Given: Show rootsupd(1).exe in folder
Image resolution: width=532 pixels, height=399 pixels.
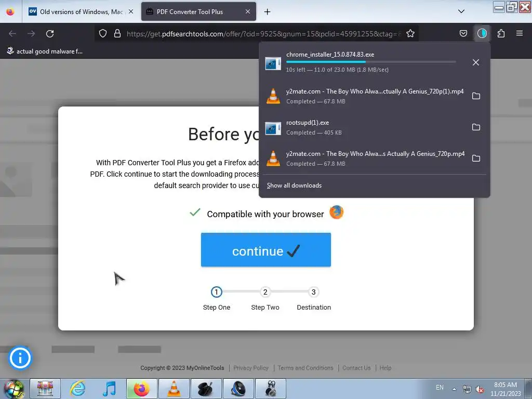Looking at the screenshot, I should pyautogui.click(x=476, y=127).
